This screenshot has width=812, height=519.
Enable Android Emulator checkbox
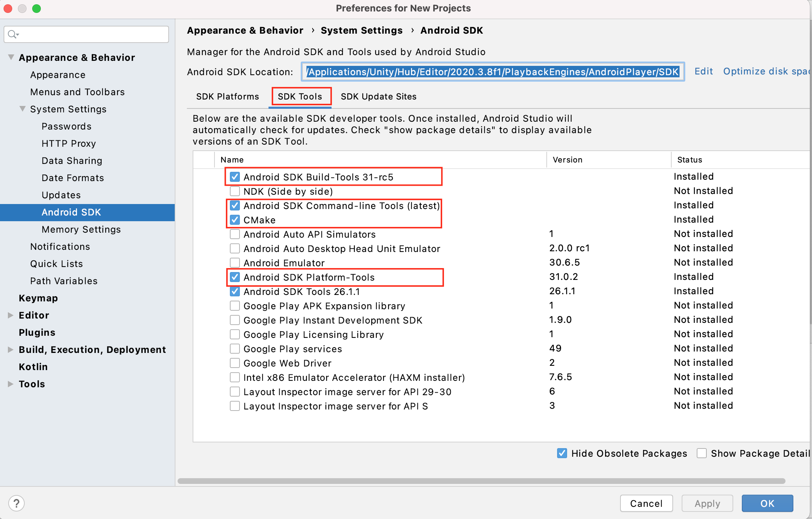pyautogui.click(x=235, y=263)
